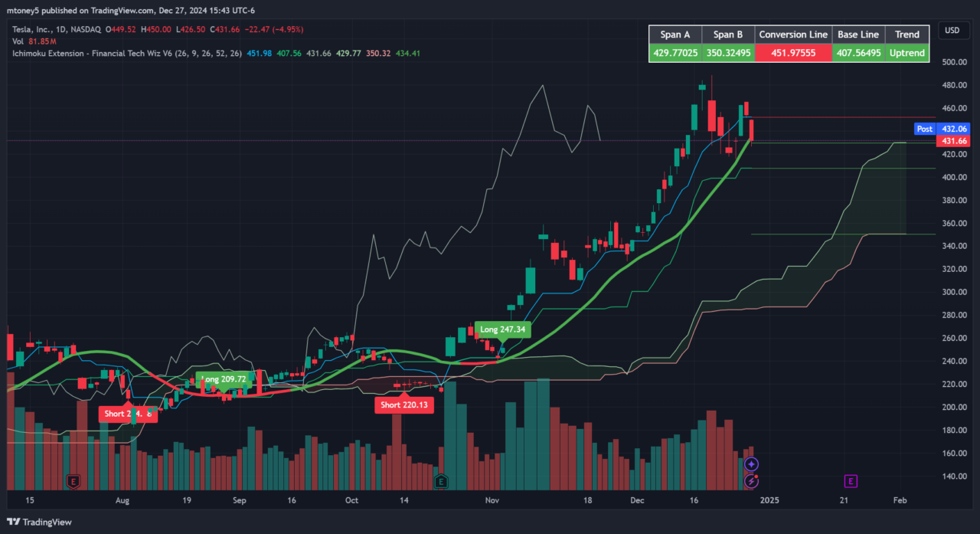The image size is (980, 534).
Task: Click the Vol indicator label
Action: pyautogui.click(x=18, y=41)
